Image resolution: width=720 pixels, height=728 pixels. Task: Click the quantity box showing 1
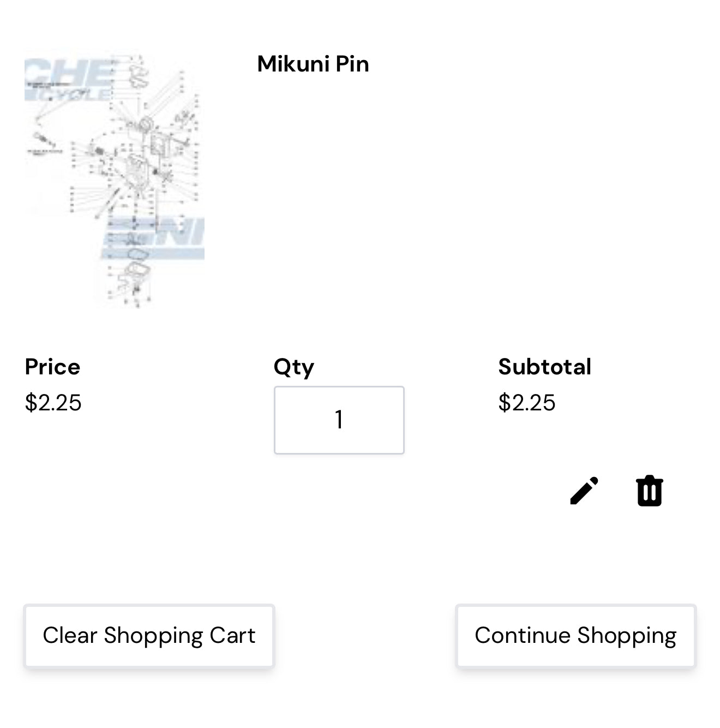pos(339,420)
